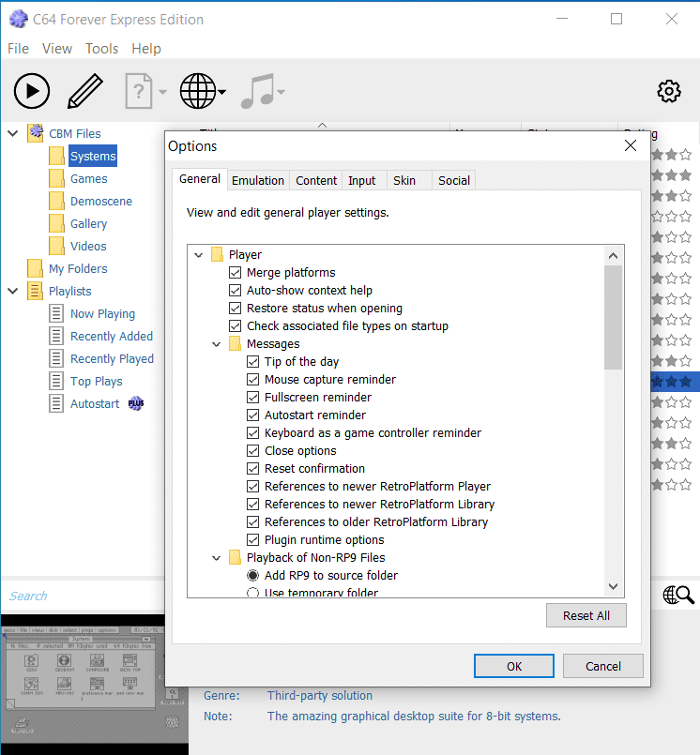The image size is (700, 755).
Task: Click the Reset All button
Action: tap(586, 615)
